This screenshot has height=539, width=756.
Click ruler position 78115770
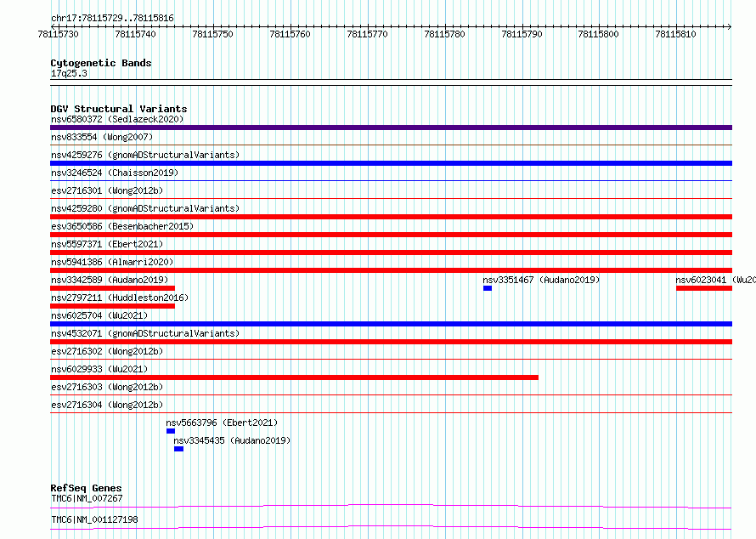point(368,34)
